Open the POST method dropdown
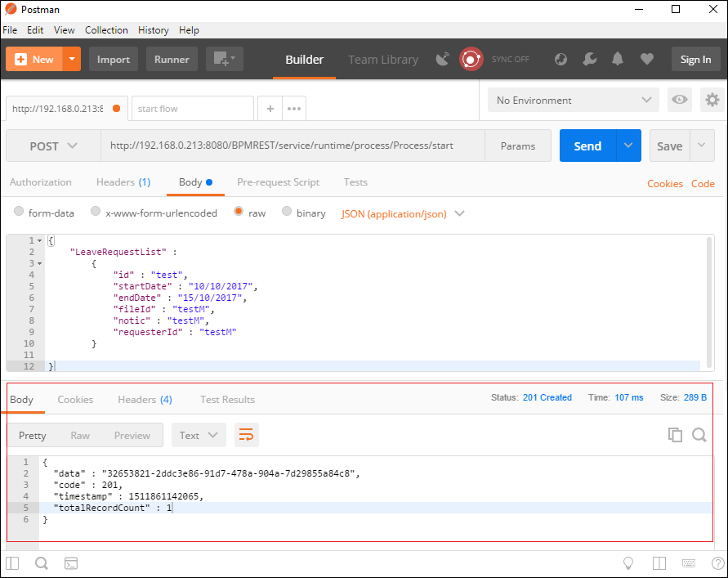This screenshot has width=728, height=578. click(53, 146)
